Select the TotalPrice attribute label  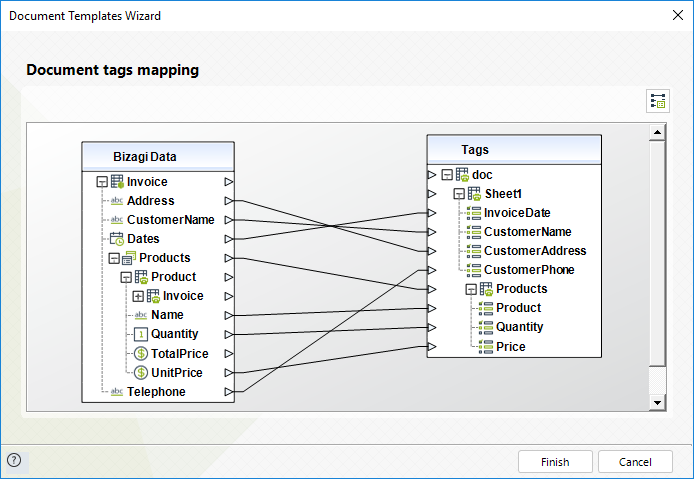[x=179, y=354]
